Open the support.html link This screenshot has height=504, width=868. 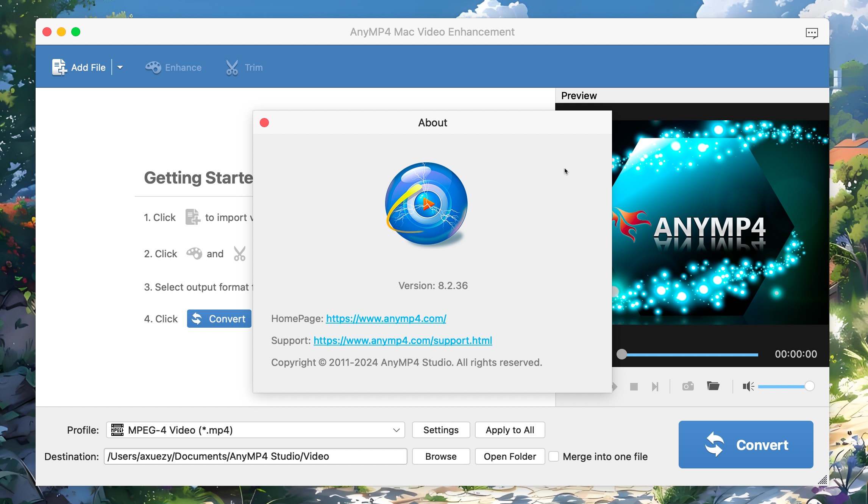coord(403,341)
